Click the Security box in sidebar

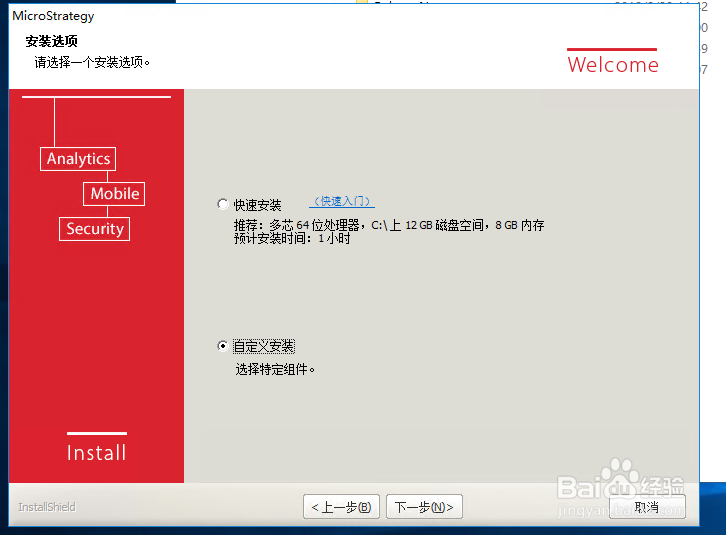coord(94,229)
